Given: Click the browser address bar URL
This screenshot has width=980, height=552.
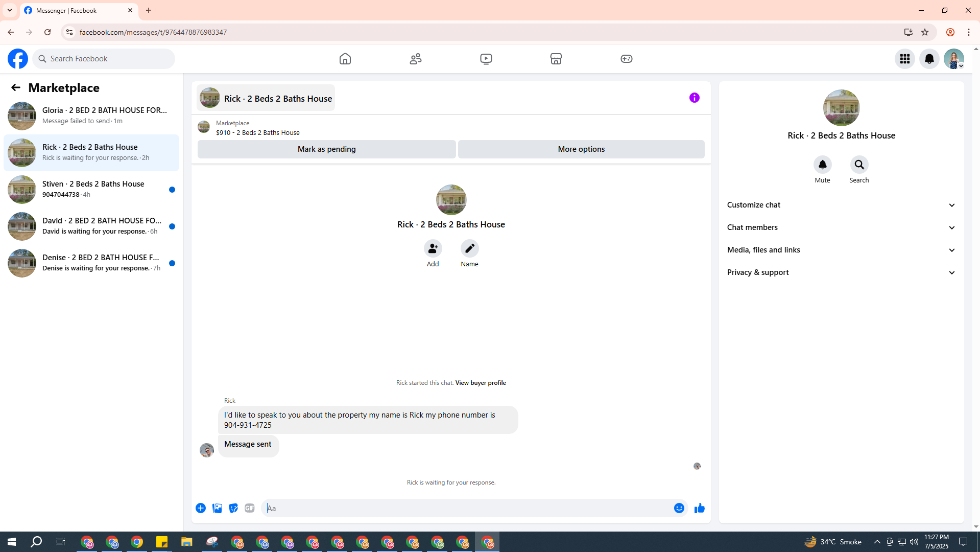Looking at the screenshot, I should click(x=153, y=32).
